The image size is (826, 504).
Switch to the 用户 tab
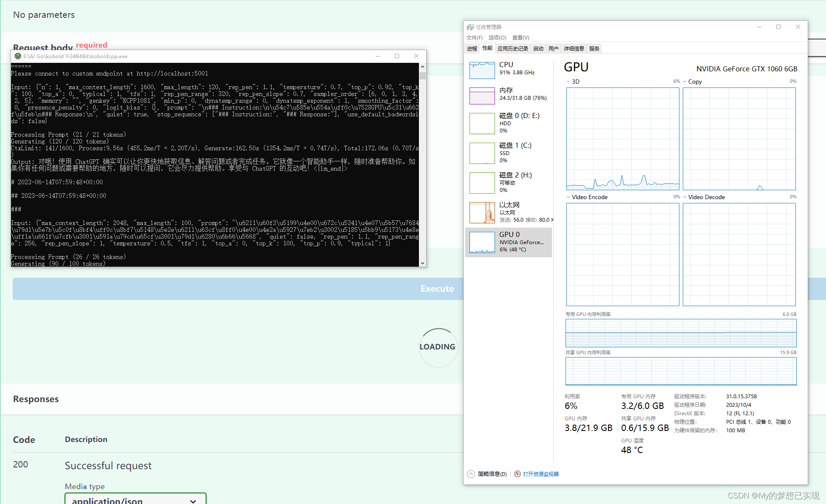[554, 49]
